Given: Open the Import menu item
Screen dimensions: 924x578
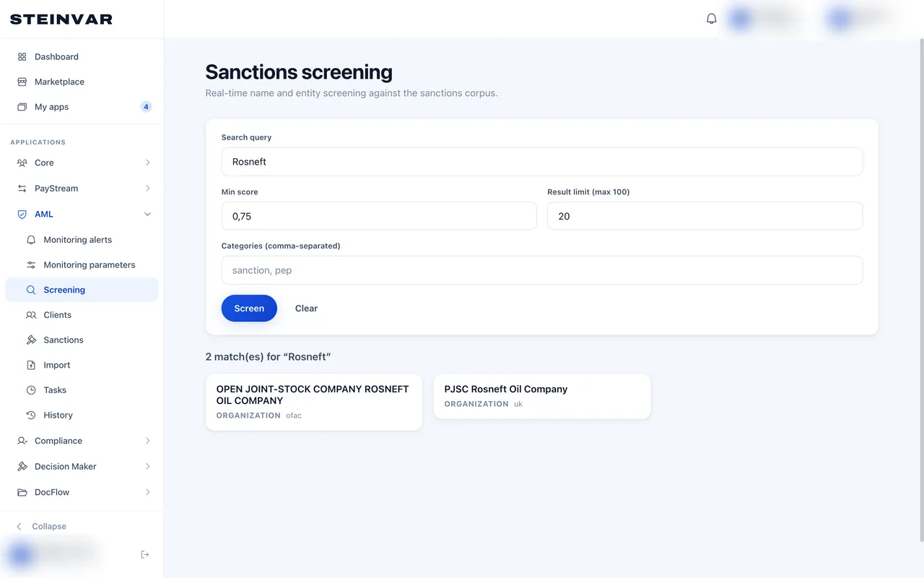Looking at the screenshot, I should 82,365.
